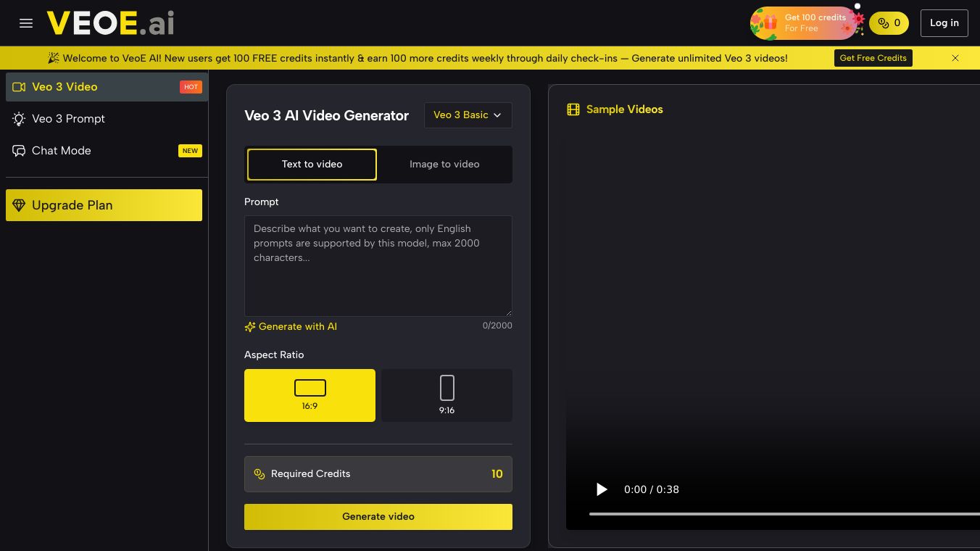
Task: Open the credits balance showing 0
Action: pyautogui.click(x=889, y=23)
